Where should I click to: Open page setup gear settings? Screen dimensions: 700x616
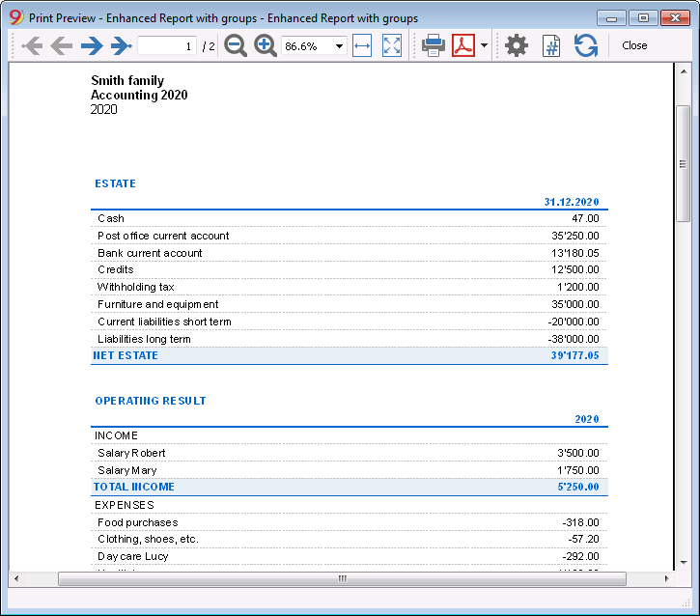click(x=517, y=45)
